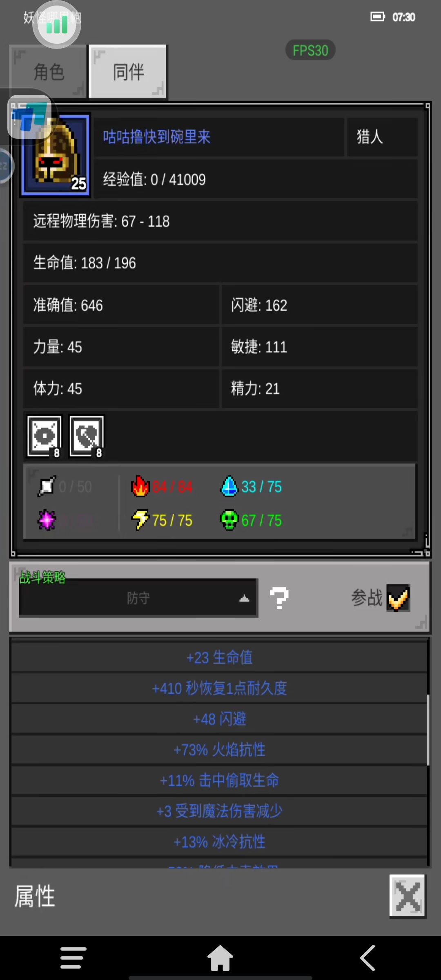Tap the Android home navigation button
The height and width of the screenshot is (980, 441).
pos(220,958)
